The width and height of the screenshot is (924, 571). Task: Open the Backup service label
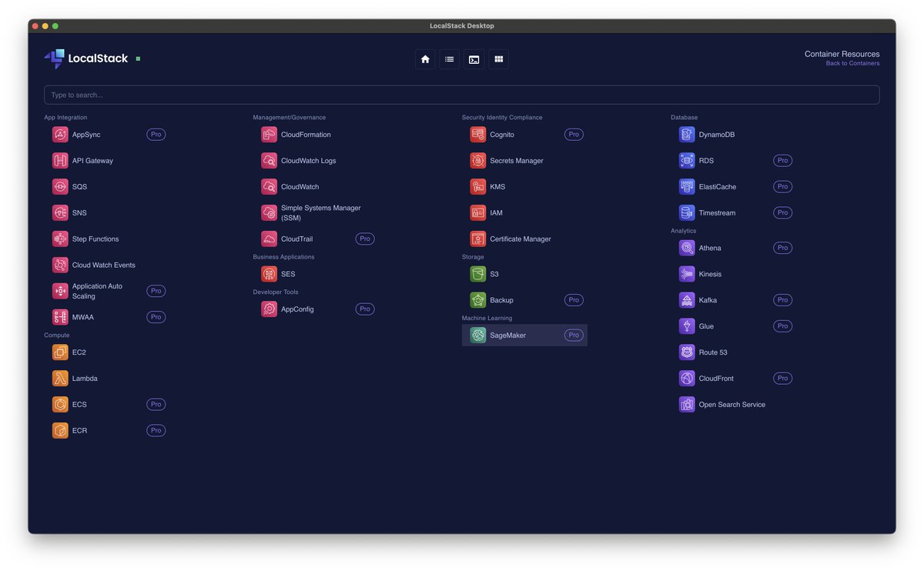click(x=502, y=300)
